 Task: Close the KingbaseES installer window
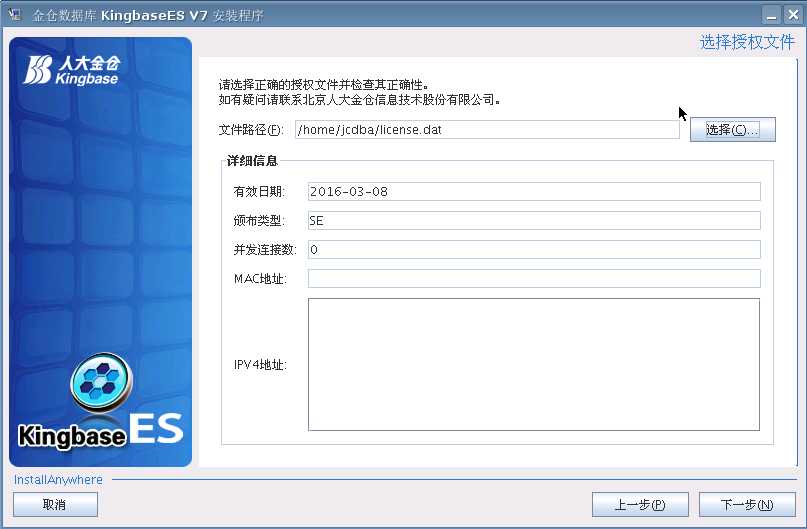coord(793,15)
